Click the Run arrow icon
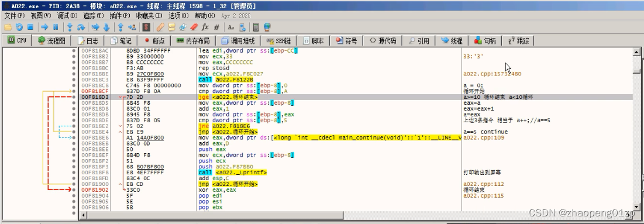 pyautogui.click(x=44, y=27)
